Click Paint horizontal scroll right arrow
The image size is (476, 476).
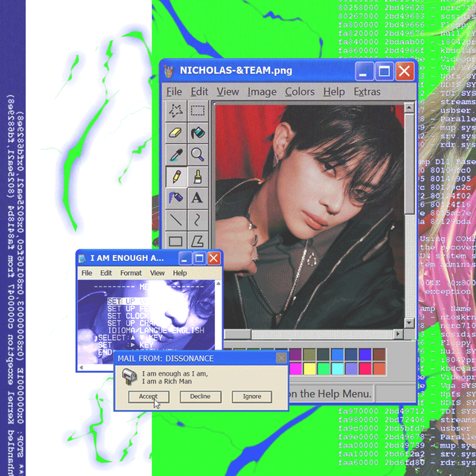[398, 334]
